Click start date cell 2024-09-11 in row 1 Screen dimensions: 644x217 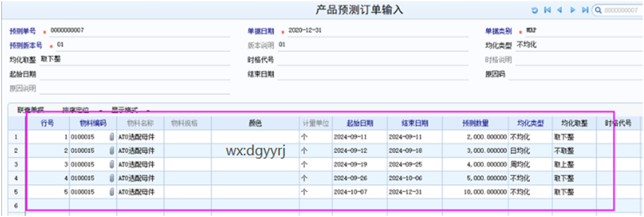[x=360, y=138]
